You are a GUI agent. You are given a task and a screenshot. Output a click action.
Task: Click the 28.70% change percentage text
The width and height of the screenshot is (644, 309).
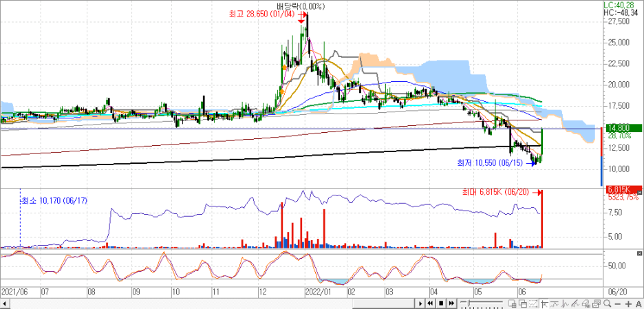click(619, 135)
